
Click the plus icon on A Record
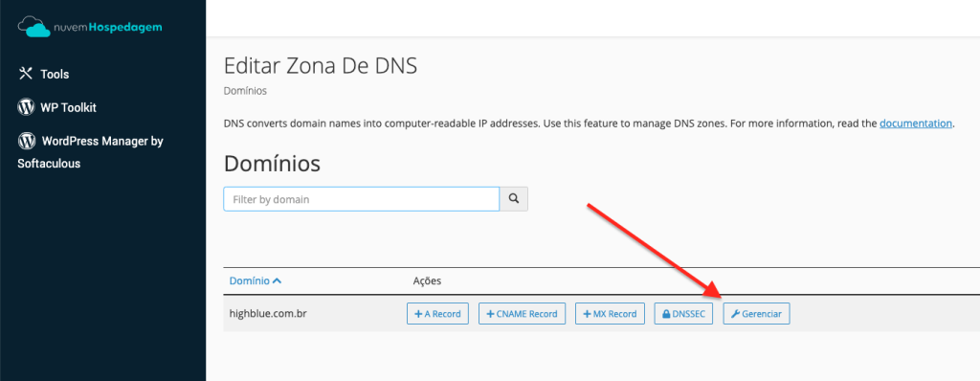(418, 314)
